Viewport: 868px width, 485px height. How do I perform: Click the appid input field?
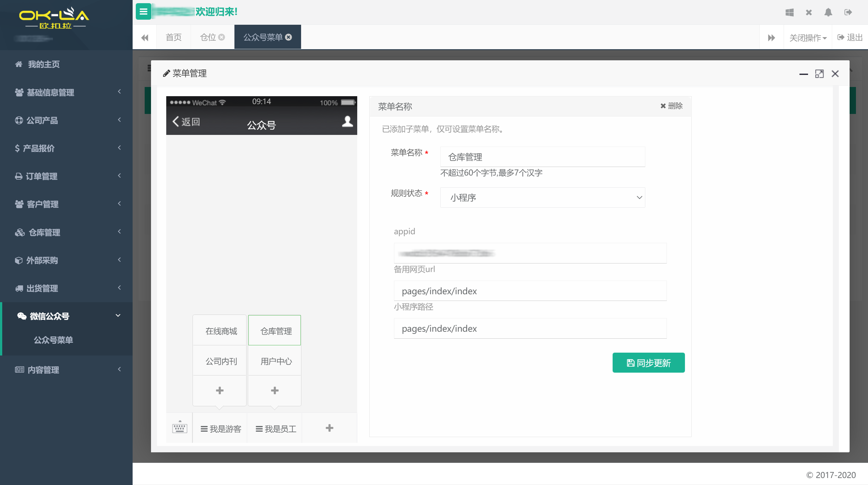[x=530, y=253]
